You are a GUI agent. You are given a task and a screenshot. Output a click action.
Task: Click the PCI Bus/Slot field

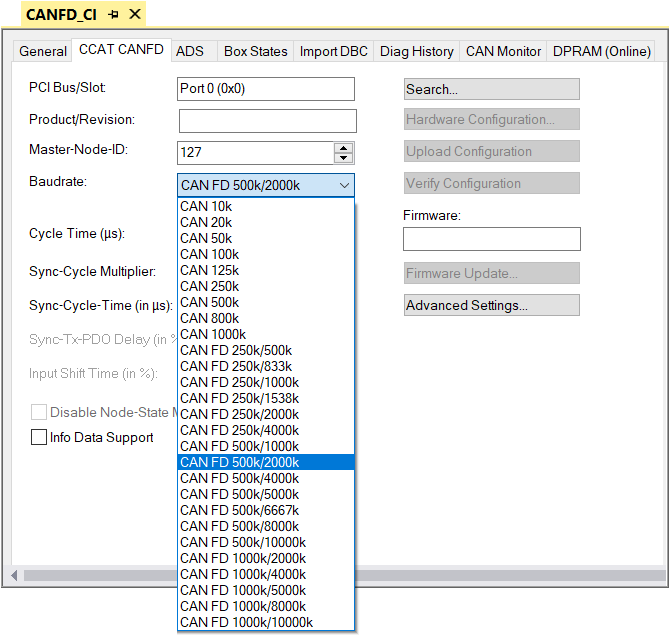[x=266, y=89]
